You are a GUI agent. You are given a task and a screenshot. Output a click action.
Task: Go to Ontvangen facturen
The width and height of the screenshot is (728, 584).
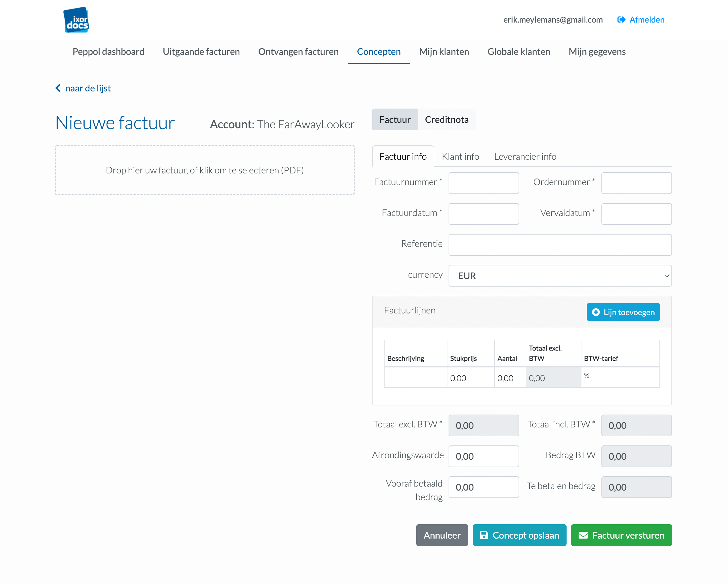298,52
